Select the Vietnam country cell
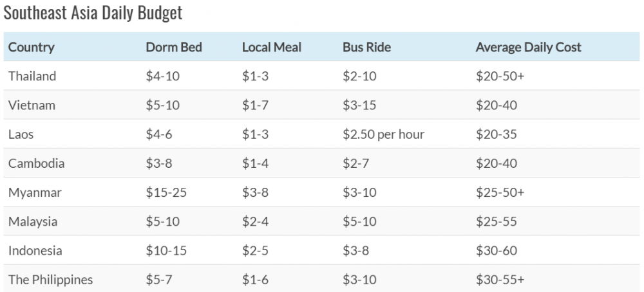Image resolution: width=644 pixels, height=292 pixels. point(32,105)
